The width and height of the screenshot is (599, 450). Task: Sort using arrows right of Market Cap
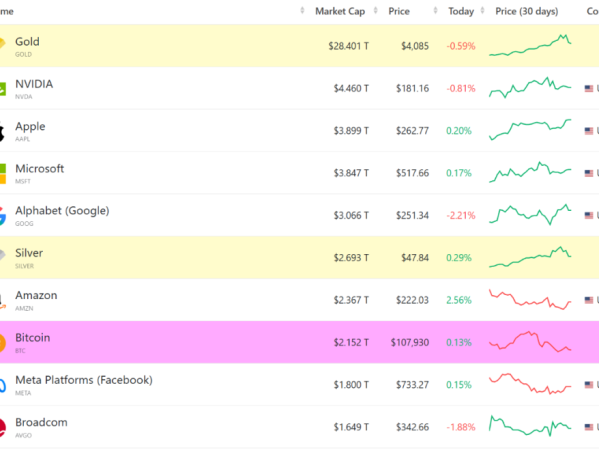[375, 11]
